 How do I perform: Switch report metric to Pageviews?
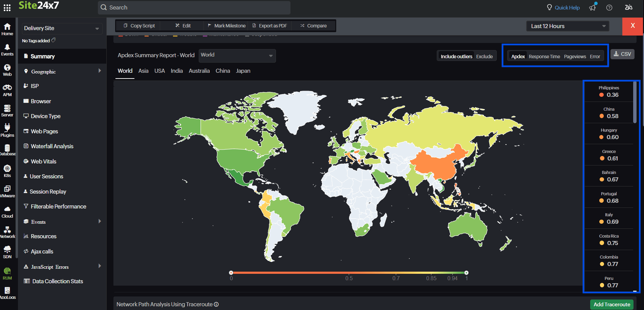tap(575, 57)
